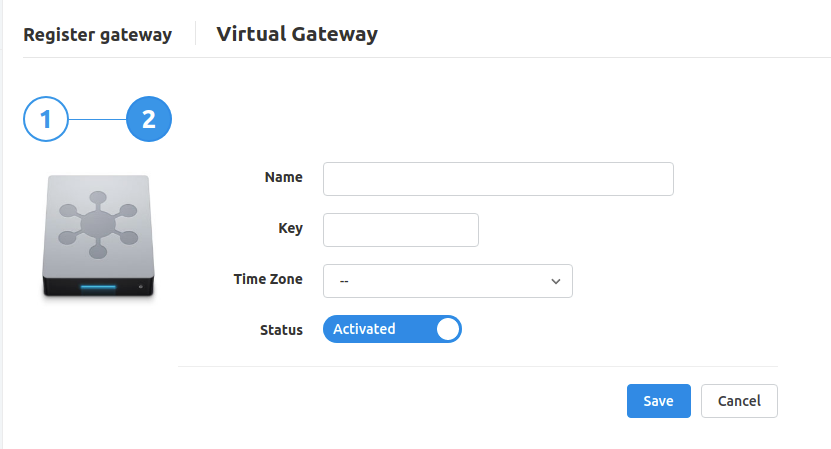Click the Status label
The image size is (831, 449).
pyautogui.click(x=281, y=330)
